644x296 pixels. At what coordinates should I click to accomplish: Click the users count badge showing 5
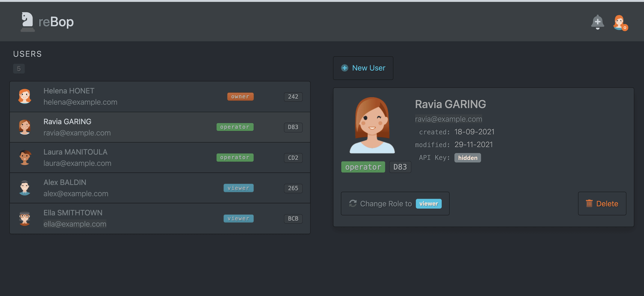click(19, 68)
